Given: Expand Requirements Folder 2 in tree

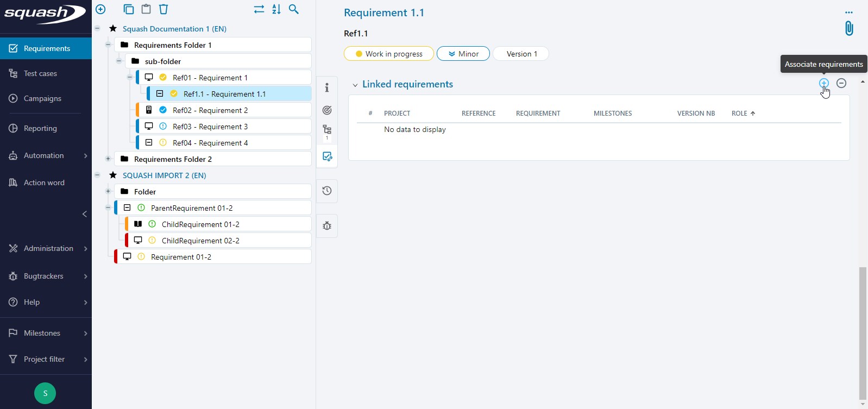Looking at the screenshot, I should click(x=108, y=159).
